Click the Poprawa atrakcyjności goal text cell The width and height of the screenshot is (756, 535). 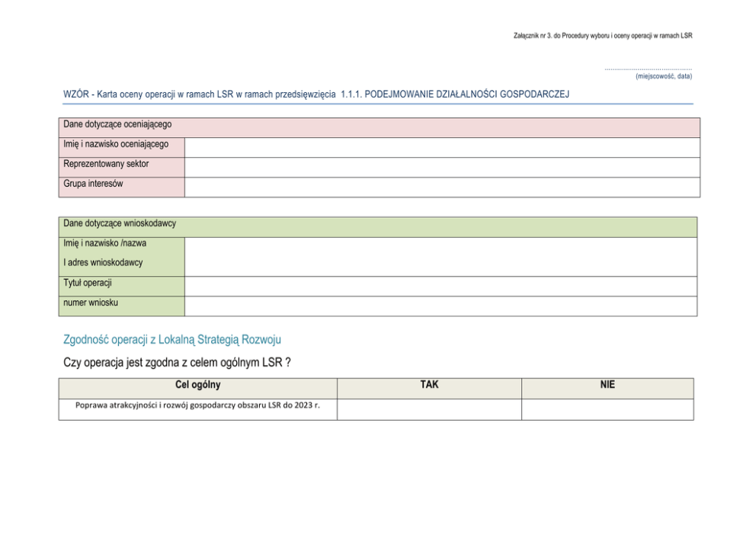coord(197,405)
